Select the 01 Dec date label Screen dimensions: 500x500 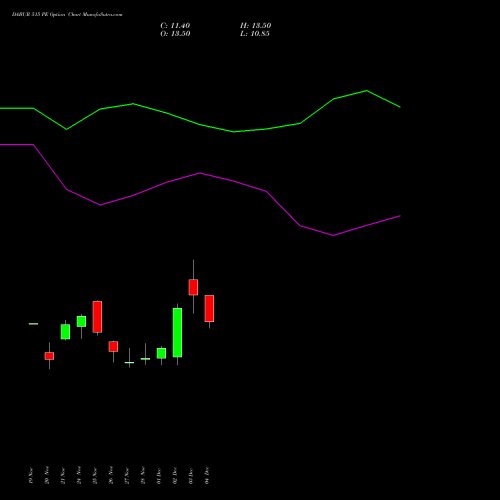159,475
